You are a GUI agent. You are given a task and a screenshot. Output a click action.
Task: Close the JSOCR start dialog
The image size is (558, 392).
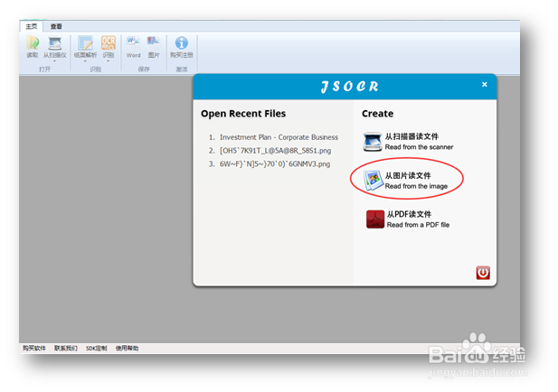(x=485, y=85)
